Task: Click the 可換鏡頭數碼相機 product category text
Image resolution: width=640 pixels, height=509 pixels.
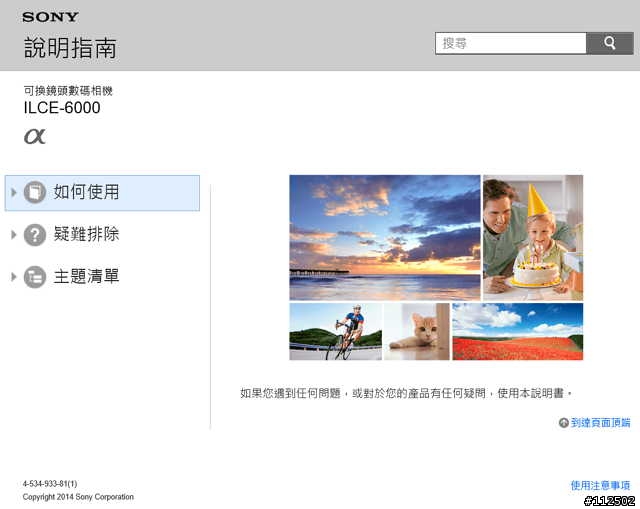Action: [68, 91]
